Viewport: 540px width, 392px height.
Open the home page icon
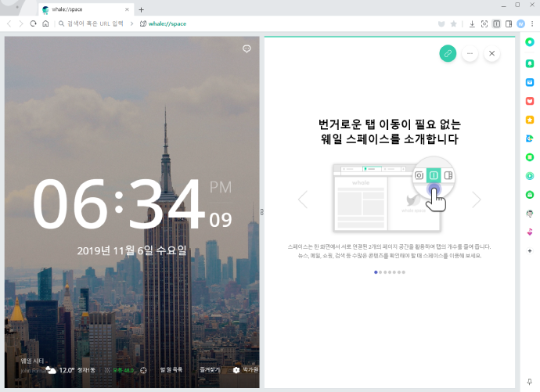45,23
